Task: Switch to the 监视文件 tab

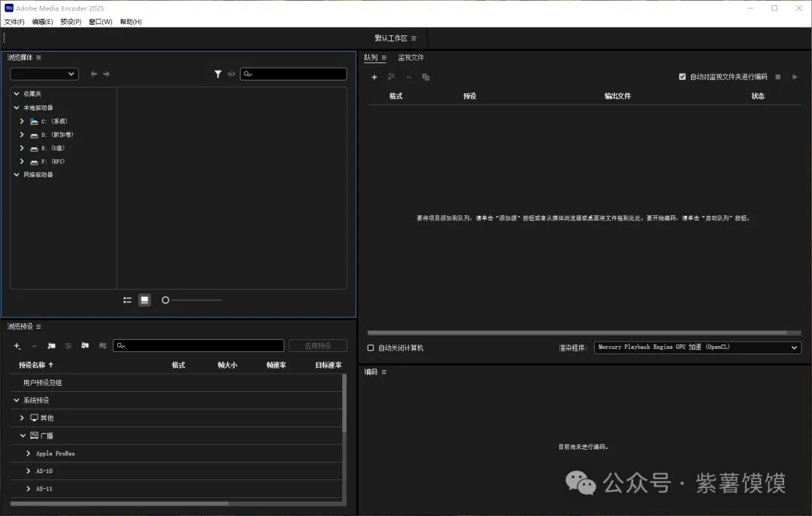Action: (x=411, y=58)
